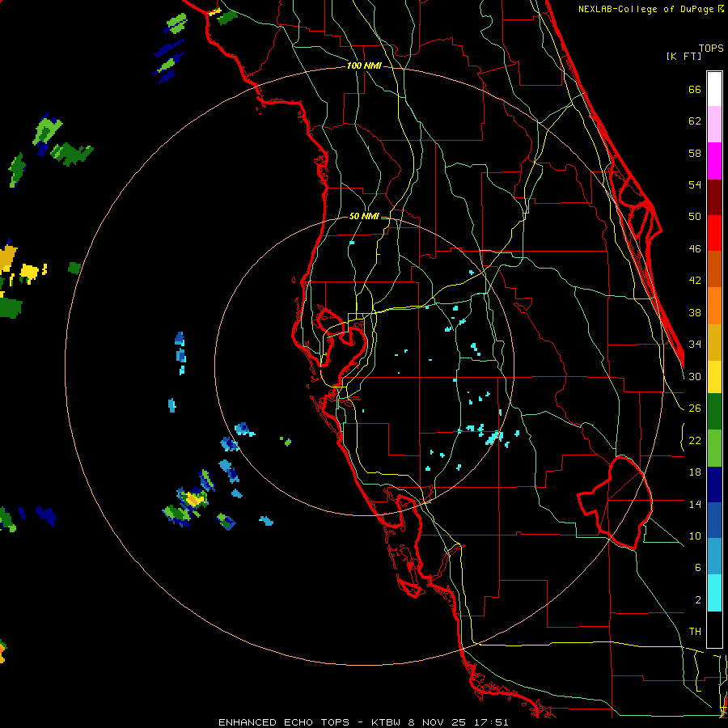Click the 2 value on the scale
The width and height of the screenshot is (728, 728).
coord(697,600)
